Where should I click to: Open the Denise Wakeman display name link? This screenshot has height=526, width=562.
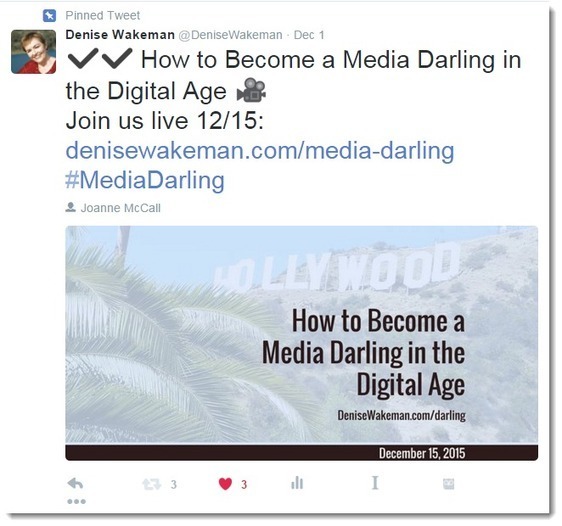[120, 35]
